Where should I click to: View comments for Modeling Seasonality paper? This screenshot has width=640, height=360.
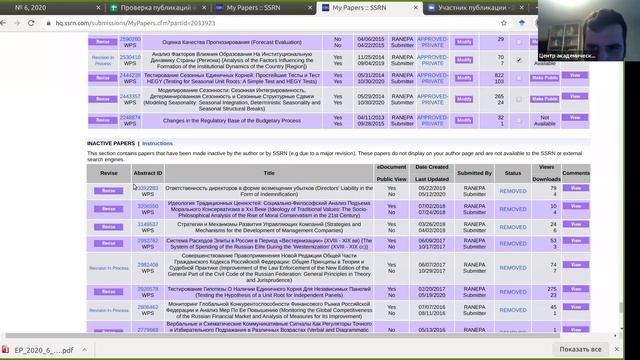(575, 97)
